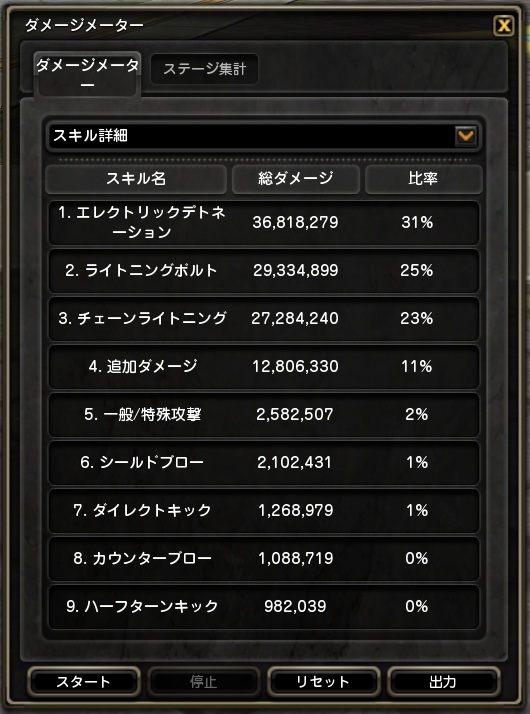Select the ダメージメーター tab
Screen dimensions: 530x714
[x=87, y=74]
